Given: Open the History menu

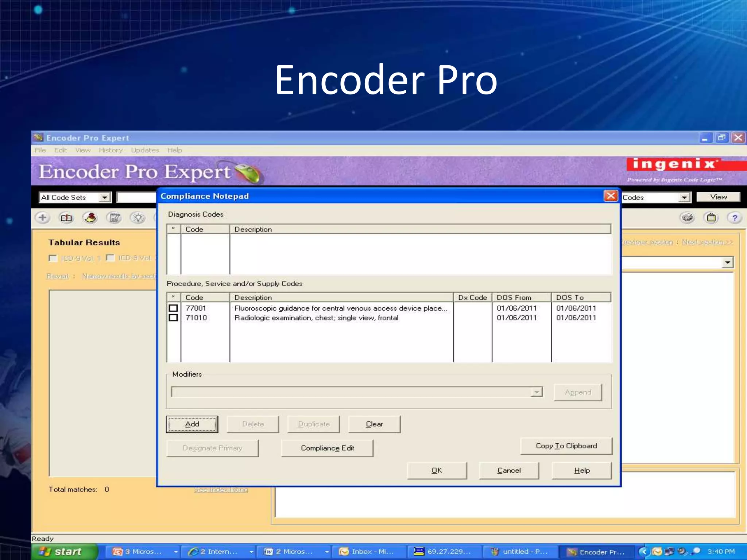Looking at the screenshot, I should (111, 150).
